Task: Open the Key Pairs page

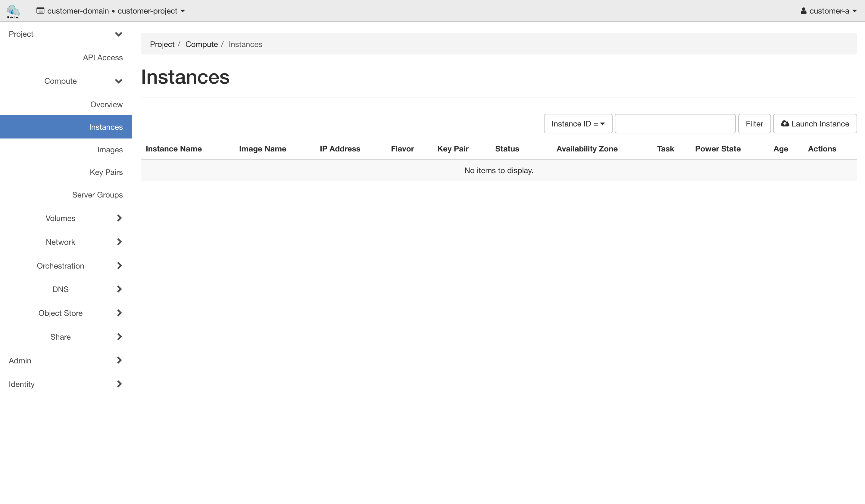Action: point(106,172)
